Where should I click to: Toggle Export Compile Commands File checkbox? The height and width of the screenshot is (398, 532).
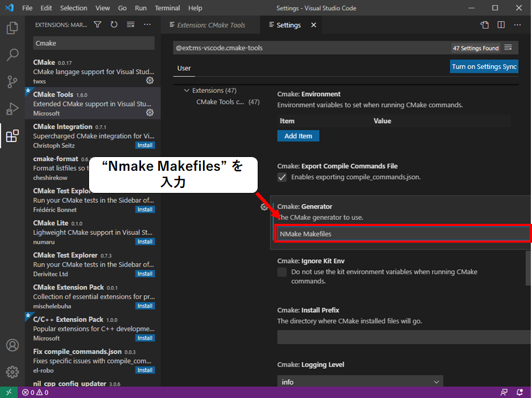tap(282, 177)
